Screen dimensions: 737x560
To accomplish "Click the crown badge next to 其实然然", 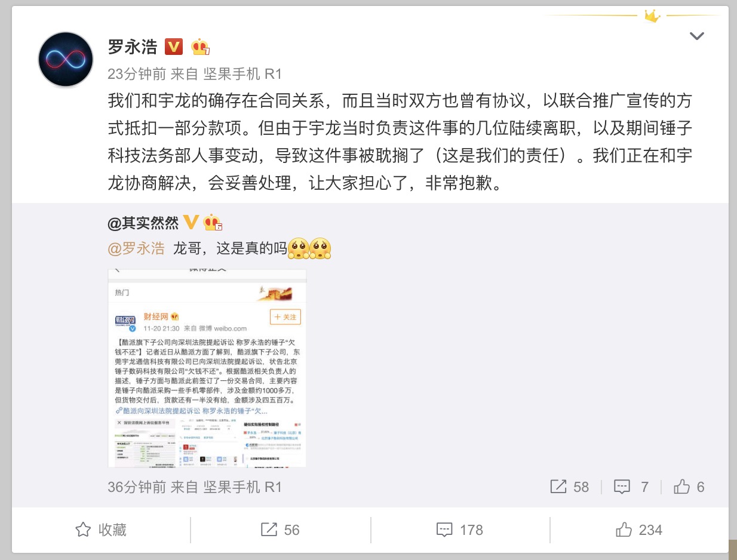I will pyautogui.click(x=213, y=222).
